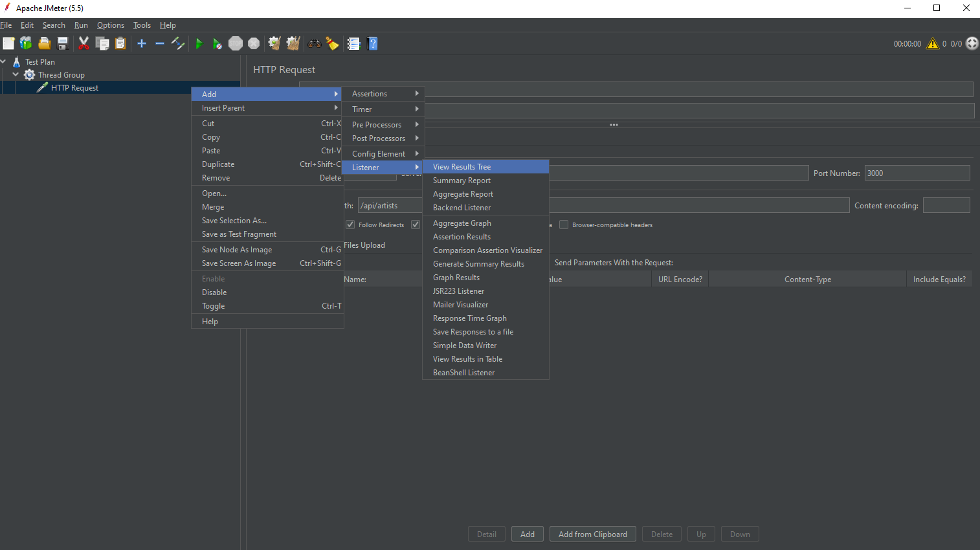Toggle Browser-compatible headers checkbox
The height and width of the screenshot is (550, 980).
[x=564, y=225]
